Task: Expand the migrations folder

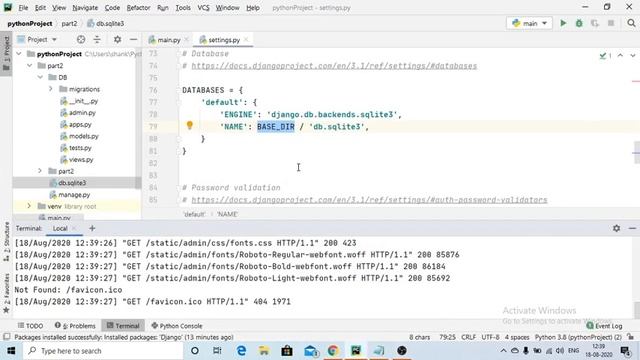Action: (51, 89)
